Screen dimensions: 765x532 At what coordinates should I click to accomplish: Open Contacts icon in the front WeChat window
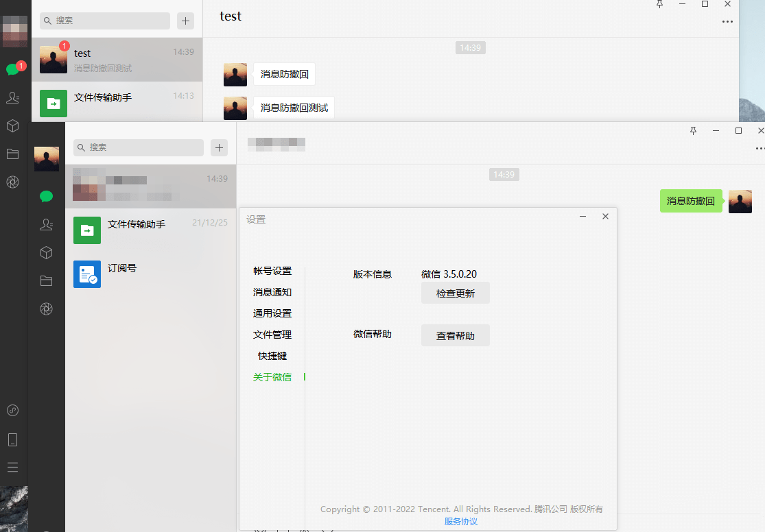(46, 224)
